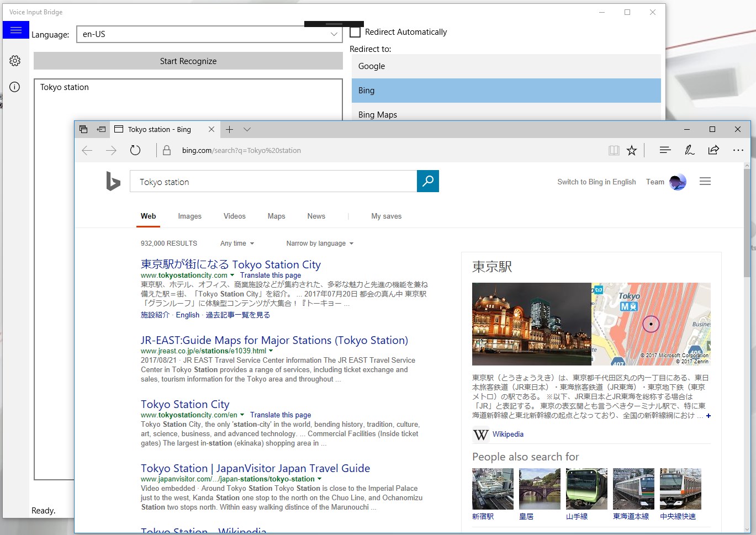756x535 pixels.
Task: Open Edge Hub icon
Action: pos(665,150)
